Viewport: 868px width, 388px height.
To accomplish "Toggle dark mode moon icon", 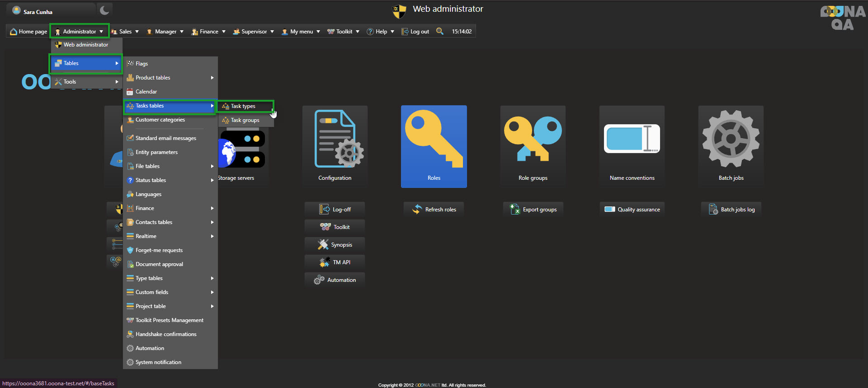I will tap(104, 10).
